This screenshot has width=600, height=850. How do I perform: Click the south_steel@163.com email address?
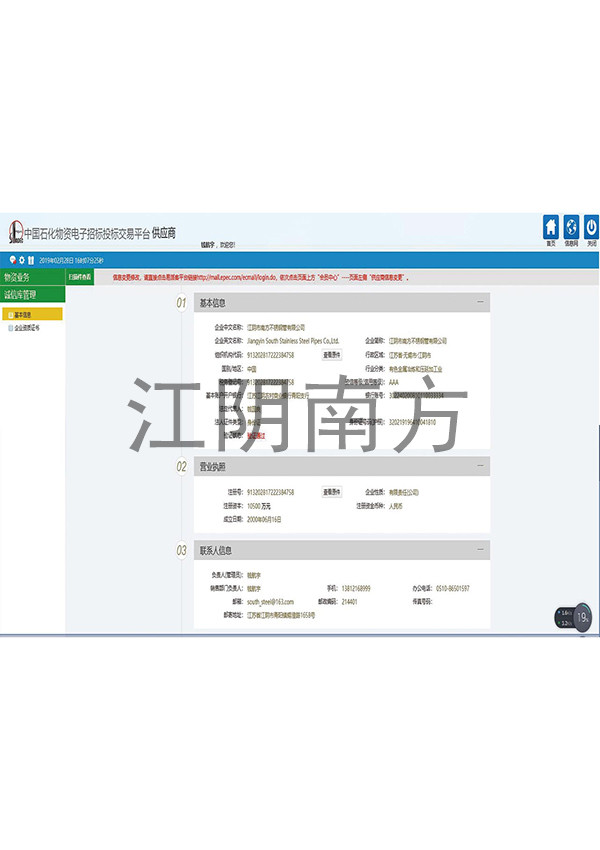click(270, 602)
